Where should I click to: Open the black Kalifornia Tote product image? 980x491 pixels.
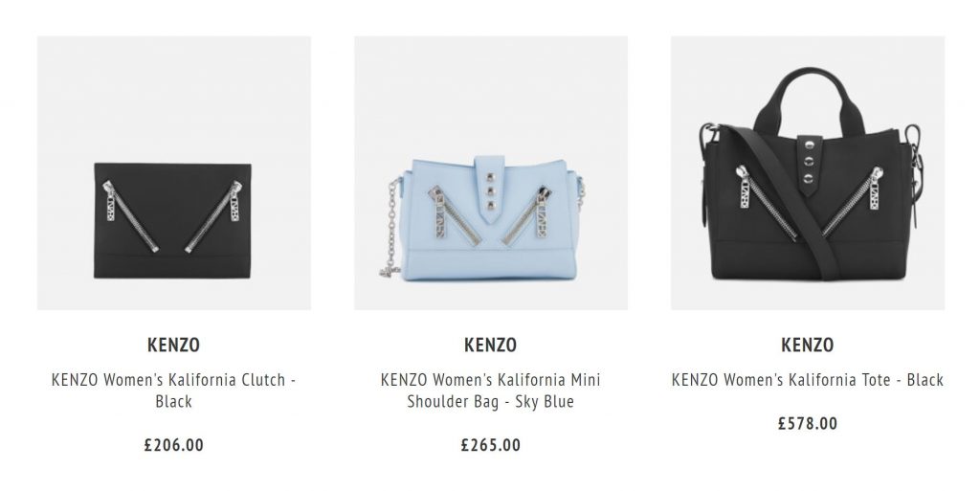[808, 173]
